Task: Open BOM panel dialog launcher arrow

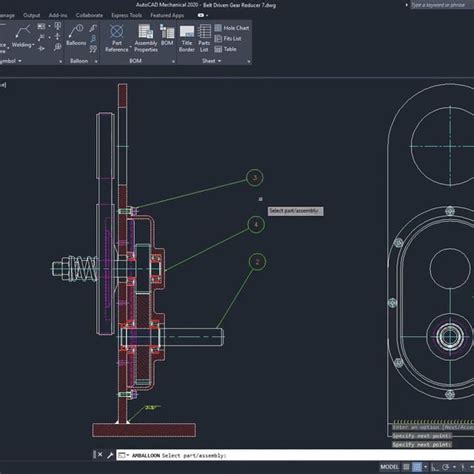Action: (x=173, y=62)
